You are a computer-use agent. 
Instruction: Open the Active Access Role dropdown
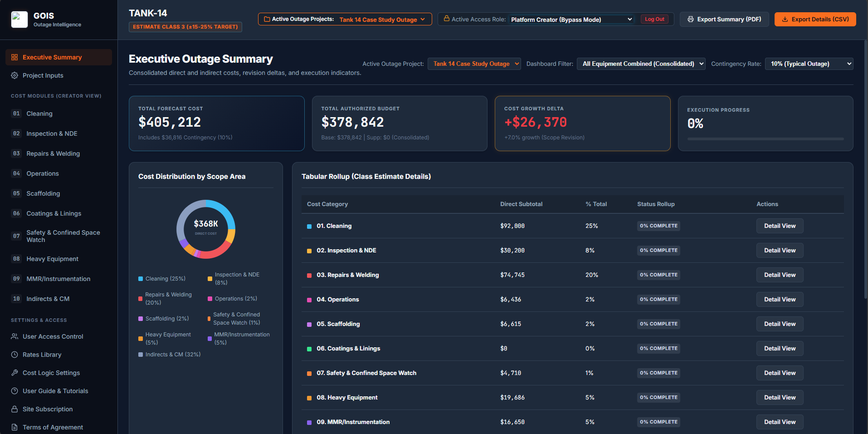(571, 19)
